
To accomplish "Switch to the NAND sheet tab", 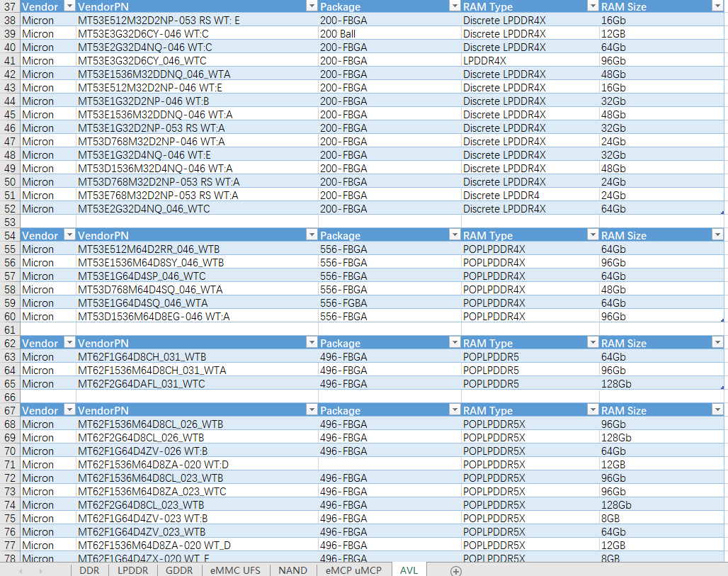I will [292, 570].
